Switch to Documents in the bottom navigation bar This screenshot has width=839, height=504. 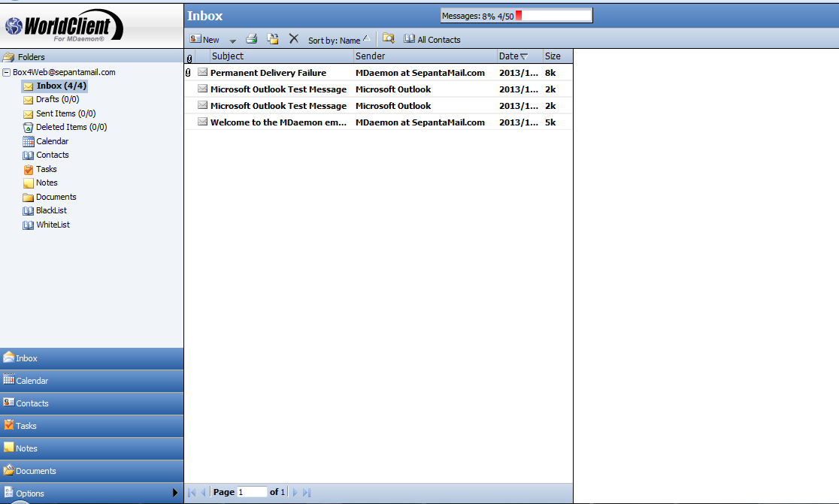pyautogui.click(x=92, y=470)
